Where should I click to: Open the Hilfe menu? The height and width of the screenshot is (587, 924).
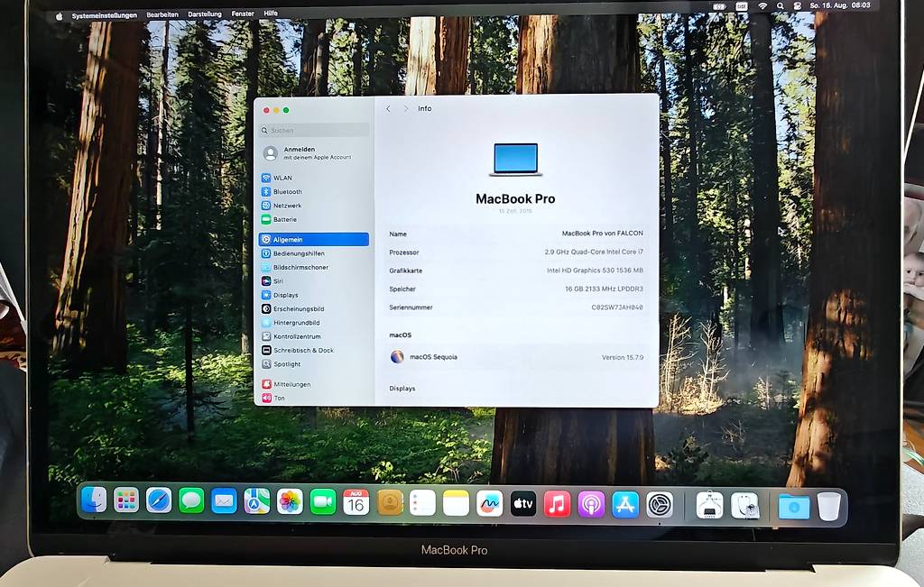(271, 13)
